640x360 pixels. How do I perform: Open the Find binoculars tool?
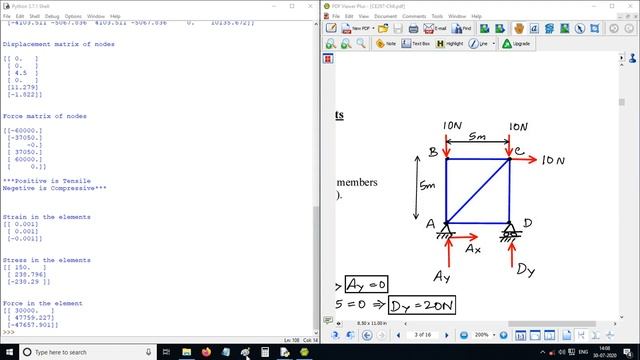coord(462,28)
